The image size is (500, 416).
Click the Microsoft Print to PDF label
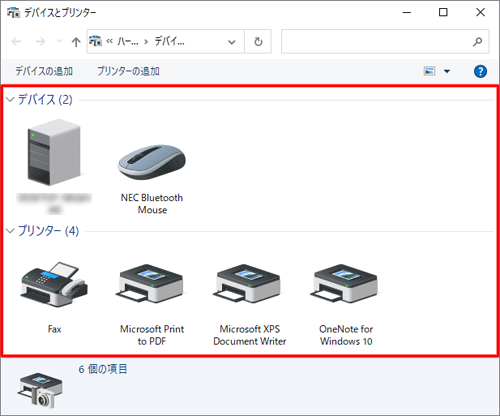click(152, 335)
